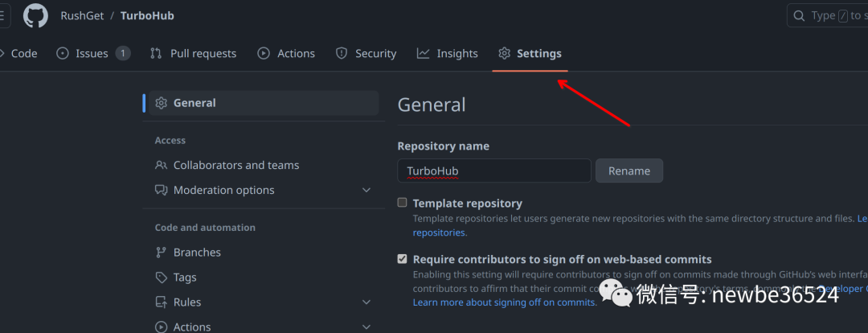Image resolution: width=868 pixels, height=333 pixels.
Task: Click the Code and automation heading
Action: (205, 228)
